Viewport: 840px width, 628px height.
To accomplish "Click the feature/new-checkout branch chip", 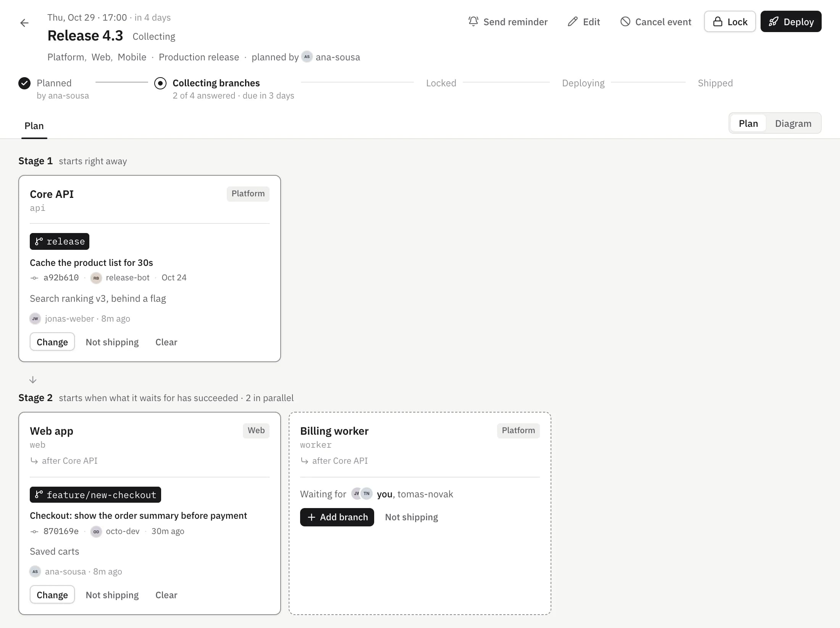I will point(95,495).
